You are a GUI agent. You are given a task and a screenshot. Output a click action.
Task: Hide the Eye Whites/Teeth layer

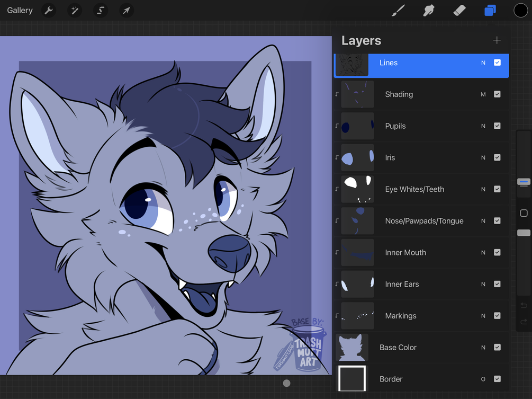point(497,189)
